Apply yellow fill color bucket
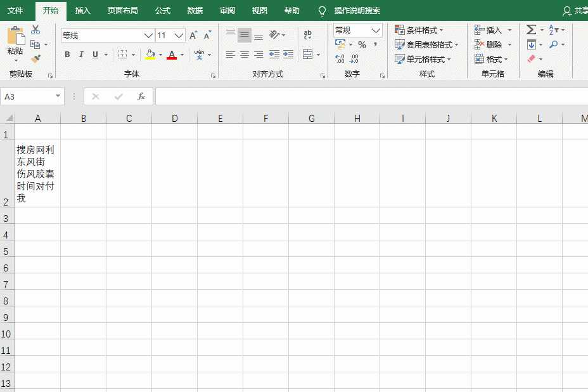Screen dimensions: 588x392 pyautogui.click(x=150, y=55)
